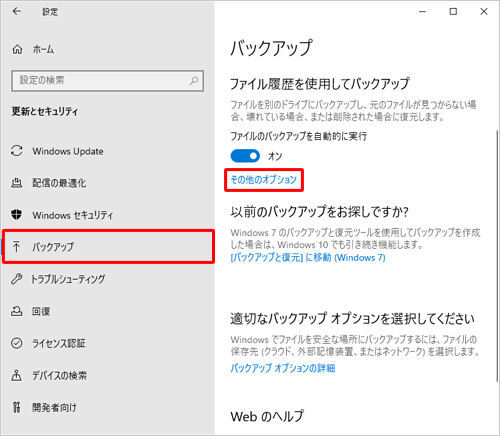This screenshot has height=436, width=500.
Task: Select 配信の最適化 in the sidebar
Action: coord(107,183)
